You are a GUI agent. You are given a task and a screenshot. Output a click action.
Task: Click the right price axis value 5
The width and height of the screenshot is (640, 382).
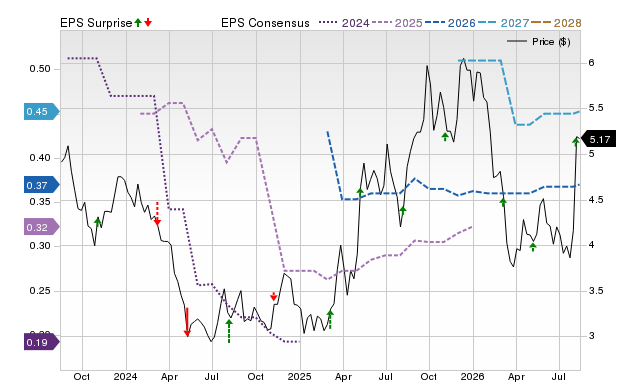coord(591,154)
